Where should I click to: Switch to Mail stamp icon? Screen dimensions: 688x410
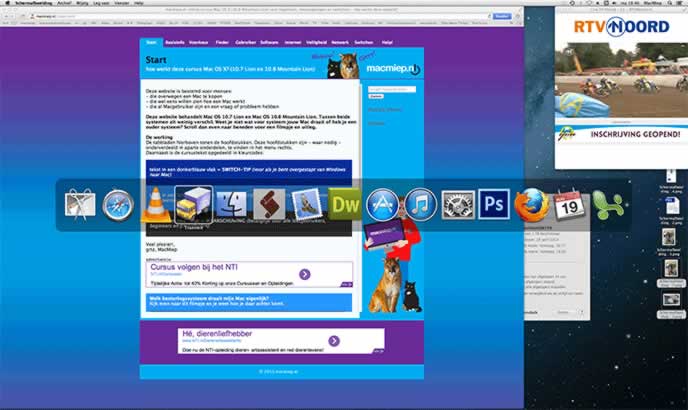[x=307, y=205]
